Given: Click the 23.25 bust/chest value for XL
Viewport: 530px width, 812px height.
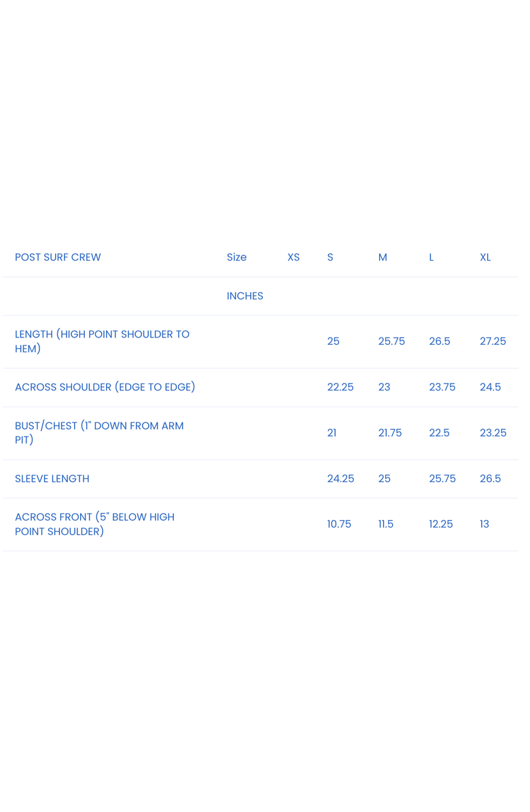Looking at the screenshot, I should [493, 433].
